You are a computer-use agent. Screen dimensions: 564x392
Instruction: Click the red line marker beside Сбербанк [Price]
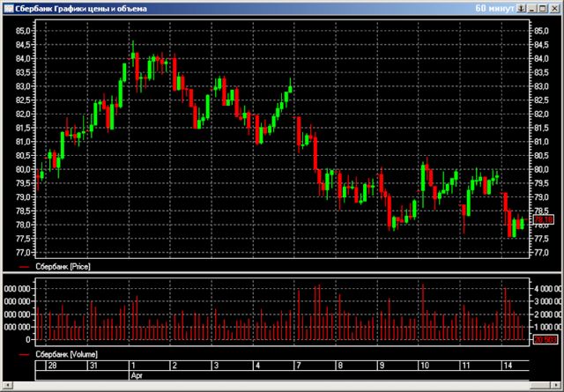[24, 265]
